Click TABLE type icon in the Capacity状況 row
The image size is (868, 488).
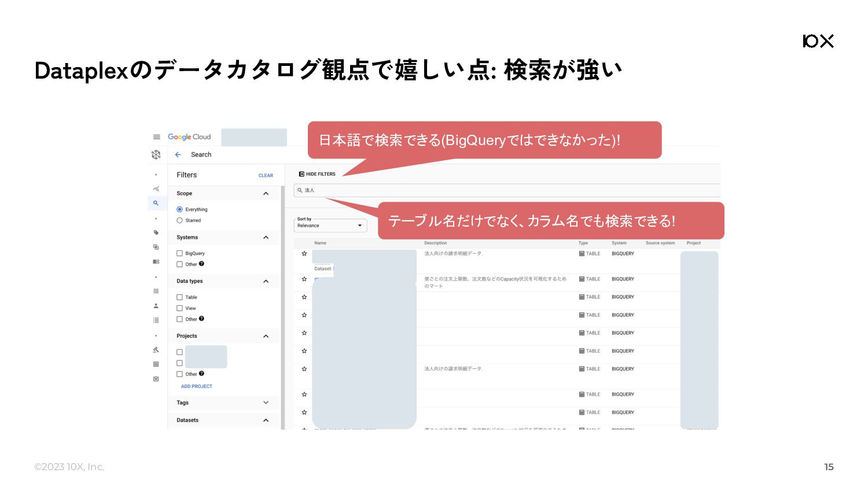pyautogui.click(x=582, y=279)
